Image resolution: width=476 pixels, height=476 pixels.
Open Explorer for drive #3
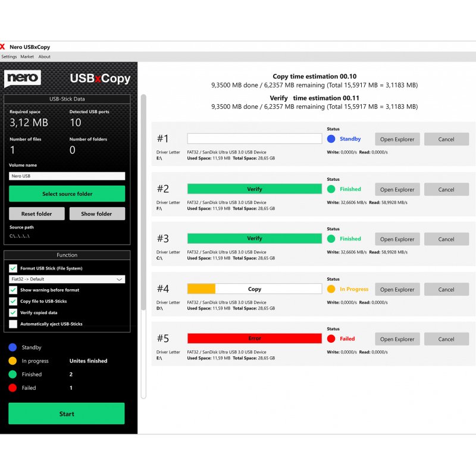click(x=397, y=239)
